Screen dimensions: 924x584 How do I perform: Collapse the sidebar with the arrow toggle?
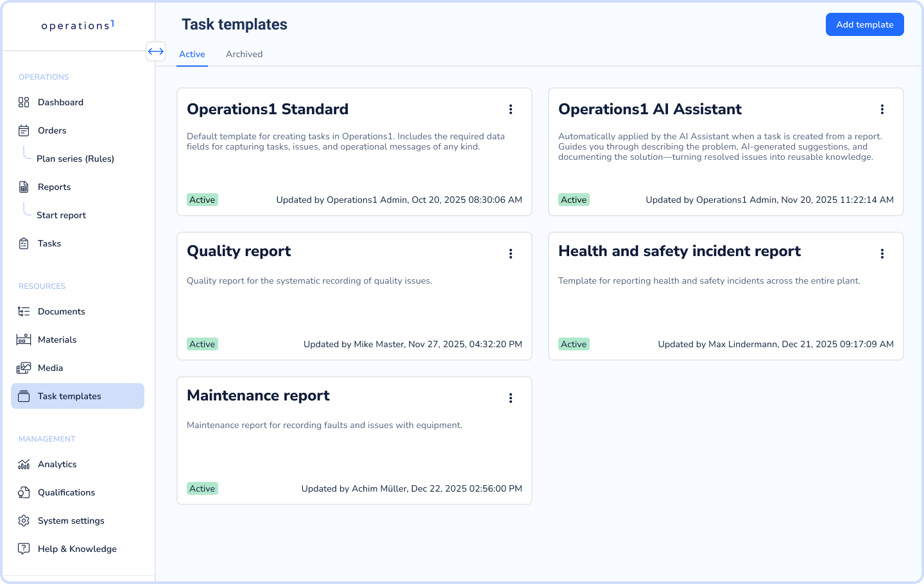click(156, 51)
